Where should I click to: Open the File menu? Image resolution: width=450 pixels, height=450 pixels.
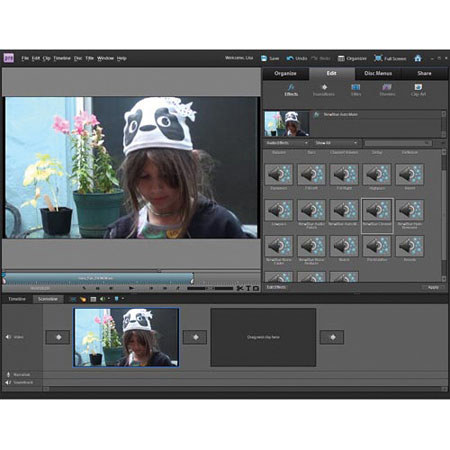click(x=25, y=58)
